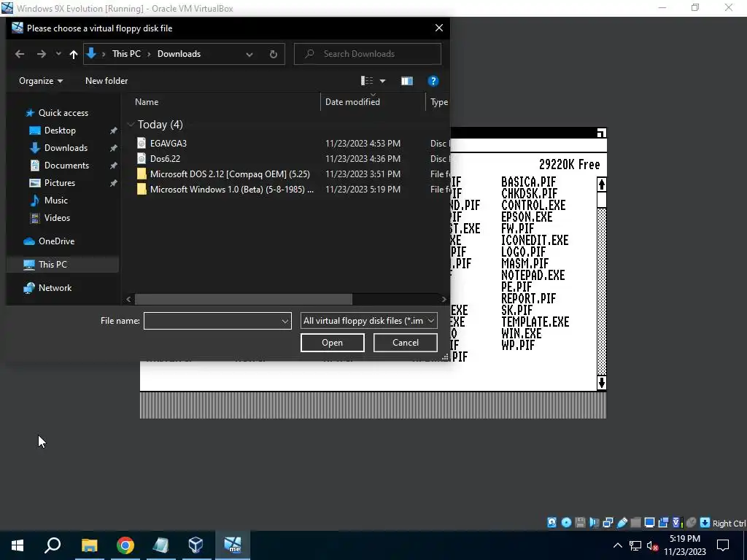This screenshot has height=560, width=747.
Task: Sort by the Date modified column header
Action: pos(352,102)
